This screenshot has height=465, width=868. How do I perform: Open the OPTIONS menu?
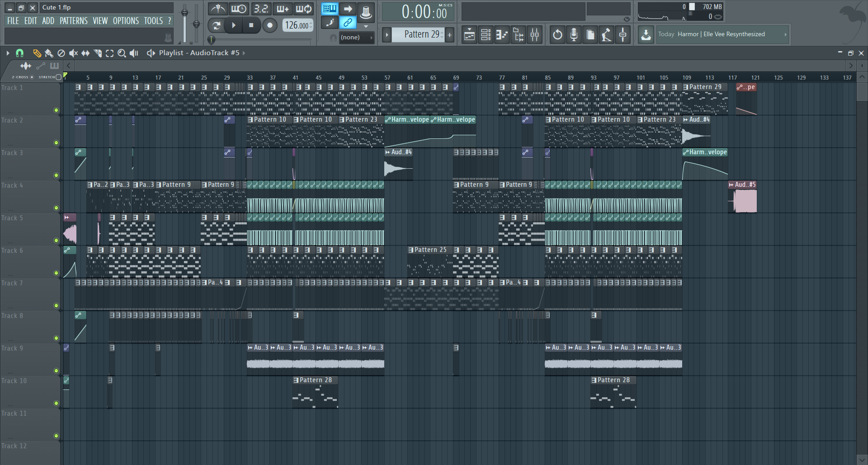coord(126,21)
